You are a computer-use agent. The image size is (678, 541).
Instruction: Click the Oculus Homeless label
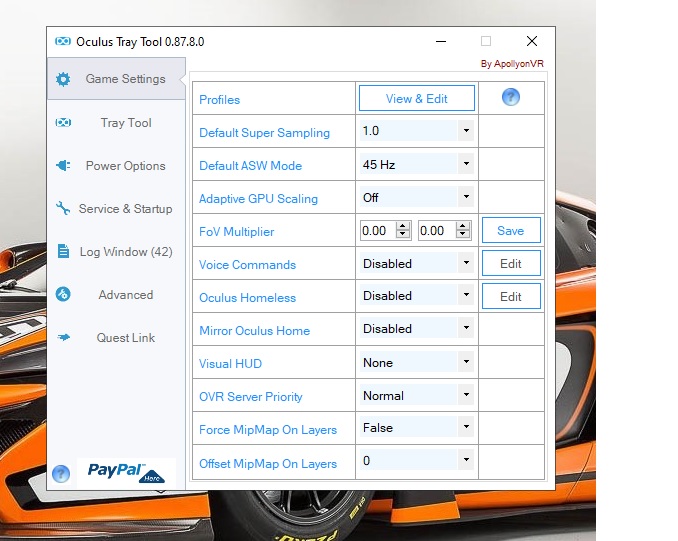tap(247, 298)
